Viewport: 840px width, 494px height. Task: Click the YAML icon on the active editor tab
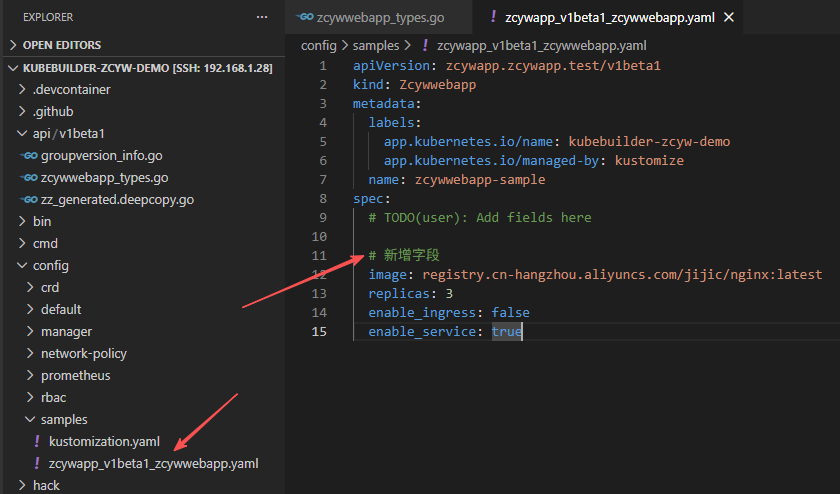pyautogui.click(x=493, y=18)
